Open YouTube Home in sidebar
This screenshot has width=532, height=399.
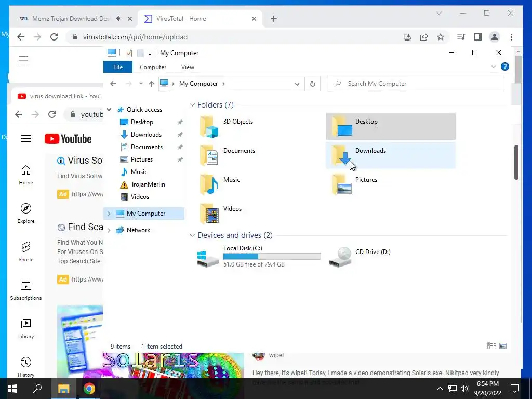click(26, 175)
